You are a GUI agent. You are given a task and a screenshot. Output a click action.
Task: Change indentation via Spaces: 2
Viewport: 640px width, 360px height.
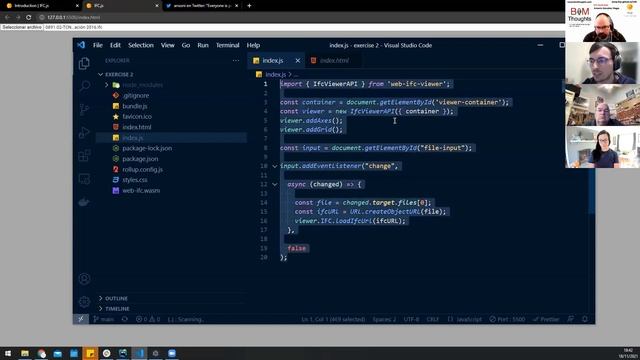point(384,319)
